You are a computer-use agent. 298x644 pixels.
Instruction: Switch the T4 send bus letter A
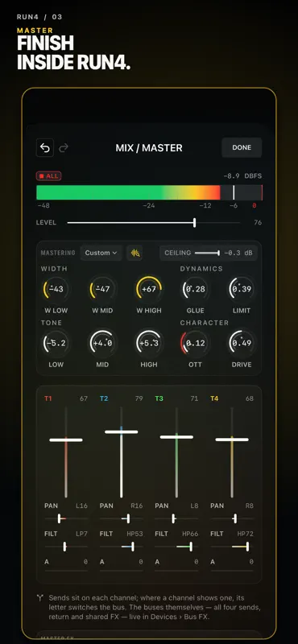(213, 561)
